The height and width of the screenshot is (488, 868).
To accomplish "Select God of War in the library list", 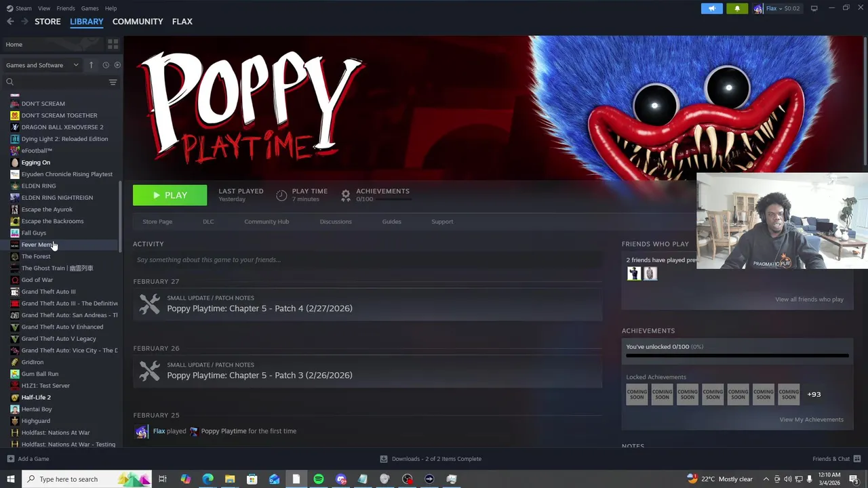I will tap(37, 280).
